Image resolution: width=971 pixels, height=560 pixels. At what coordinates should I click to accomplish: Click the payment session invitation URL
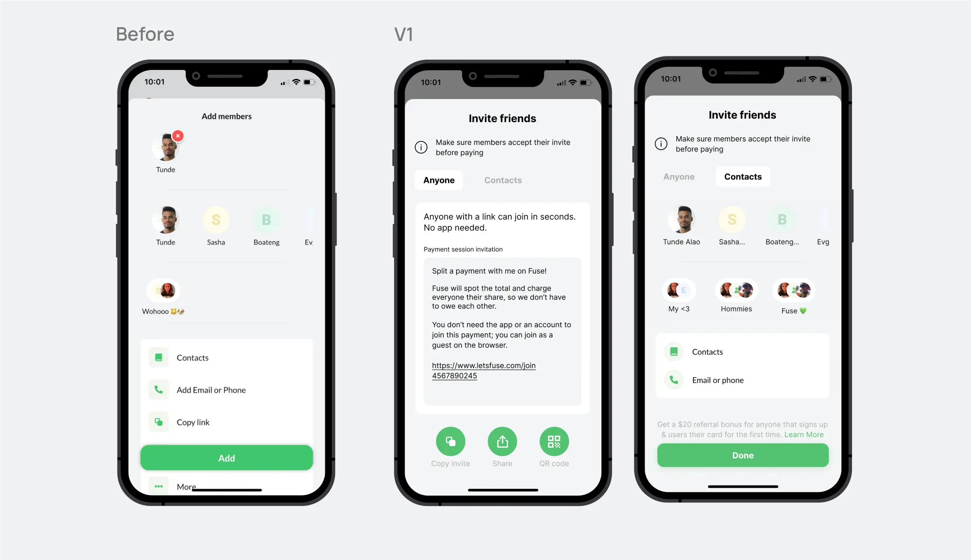tap(483, 370)
